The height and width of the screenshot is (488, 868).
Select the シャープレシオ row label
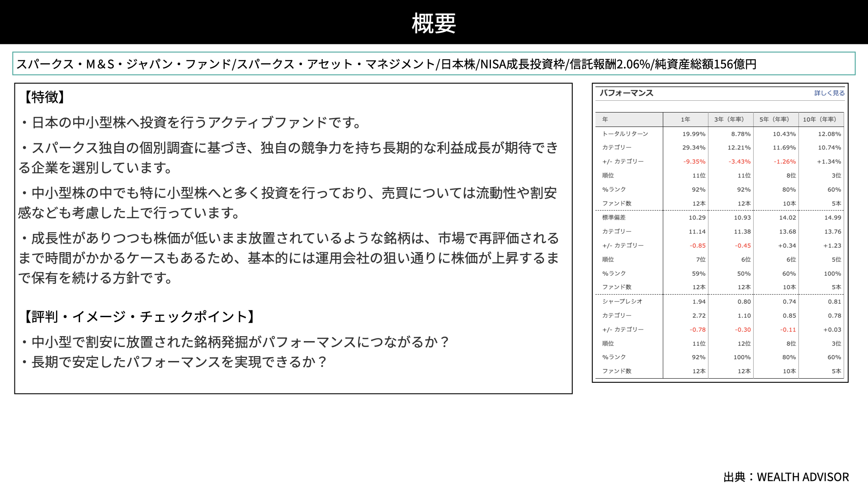tap(622, 301)
